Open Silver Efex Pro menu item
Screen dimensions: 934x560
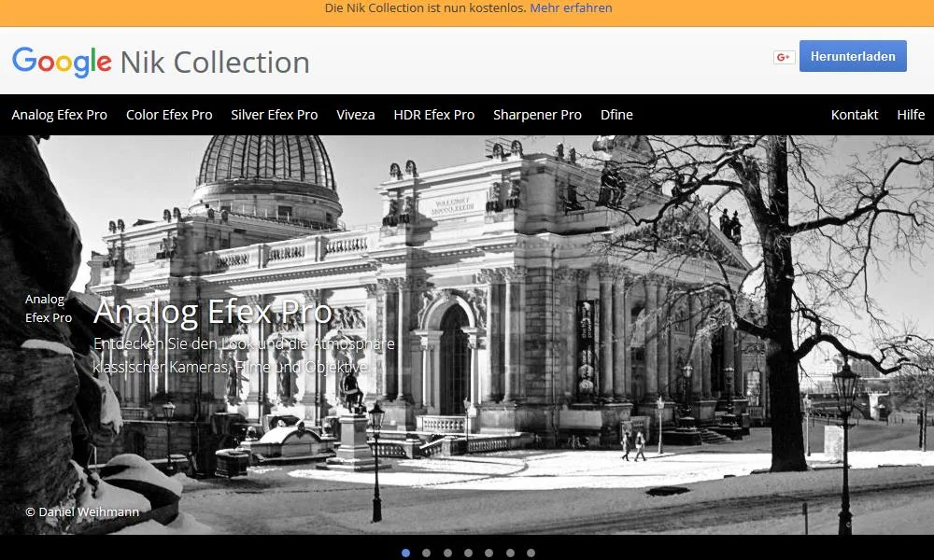point(275,115)
